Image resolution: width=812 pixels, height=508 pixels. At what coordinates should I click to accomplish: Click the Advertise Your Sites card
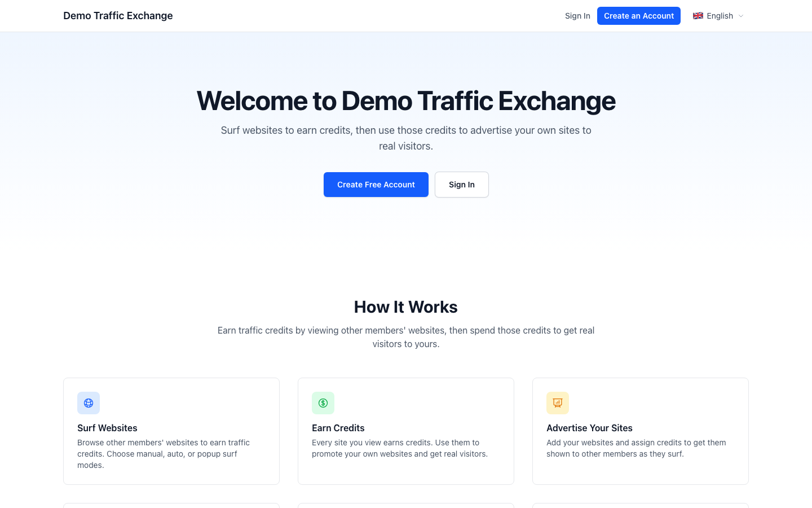coord(640,431)
